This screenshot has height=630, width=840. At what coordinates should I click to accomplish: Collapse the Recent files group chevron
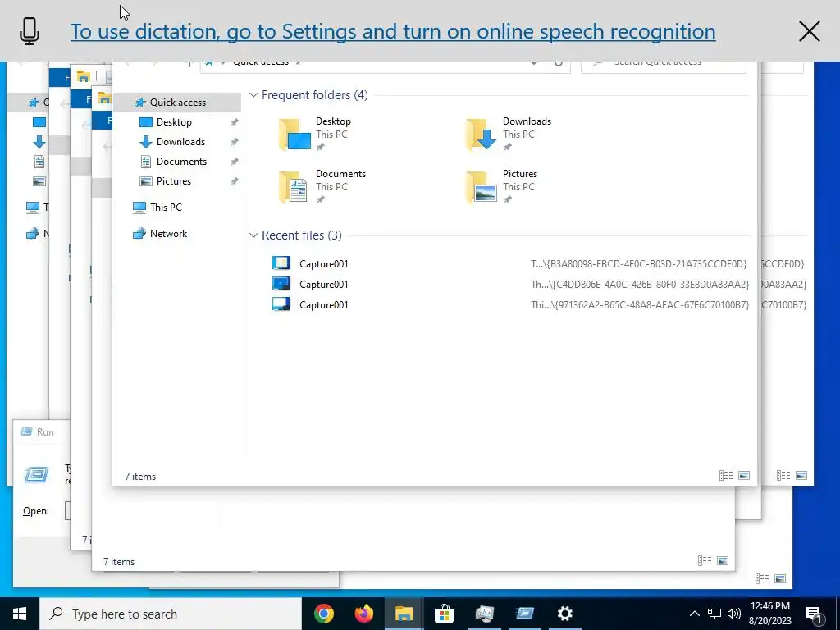click(x=253, y=235)
